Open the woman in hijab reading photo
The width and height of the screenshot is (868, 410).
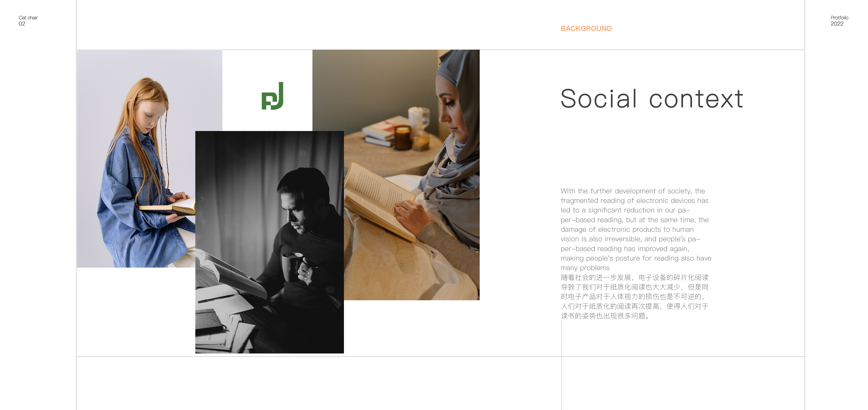click(x=411, y=175)
